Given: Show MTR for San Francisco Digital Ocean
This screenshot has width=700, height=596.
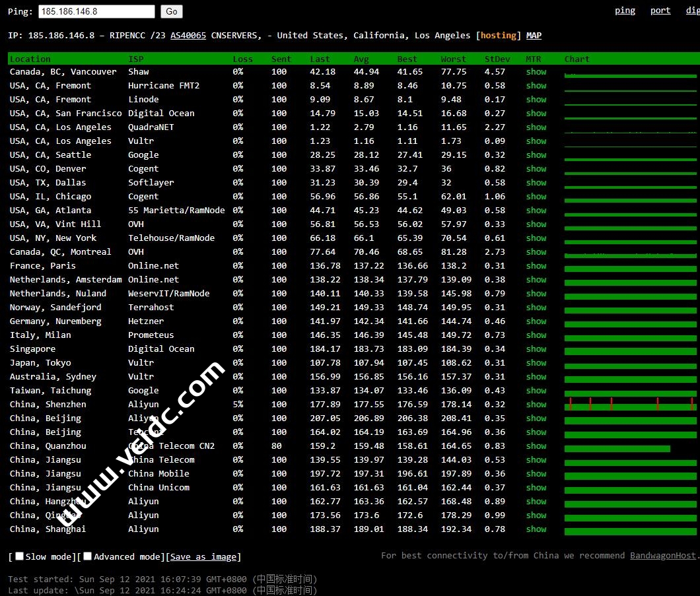Looking at the screenshot, I should coord(536,114).
